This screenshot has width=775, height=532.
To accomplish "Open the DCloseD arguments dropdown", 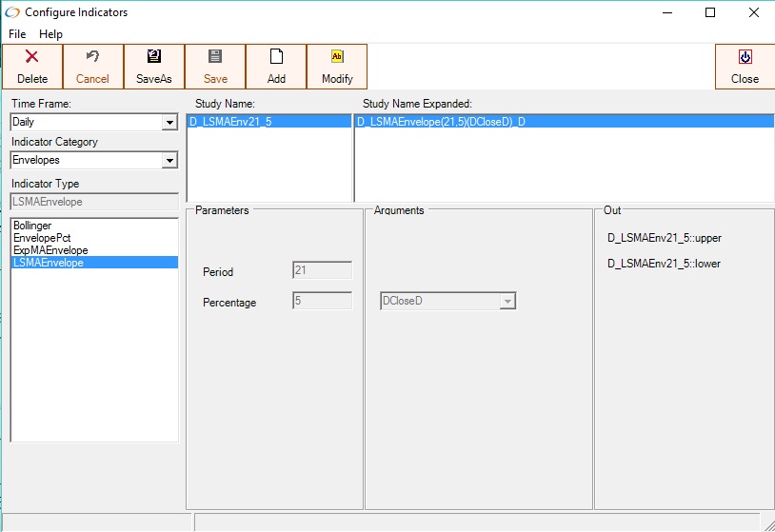I will coord(507,302).
